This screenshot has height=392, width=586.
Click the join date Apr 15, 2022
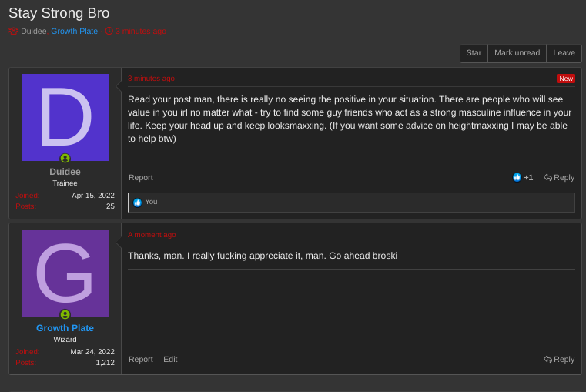(x=93, y=196)
